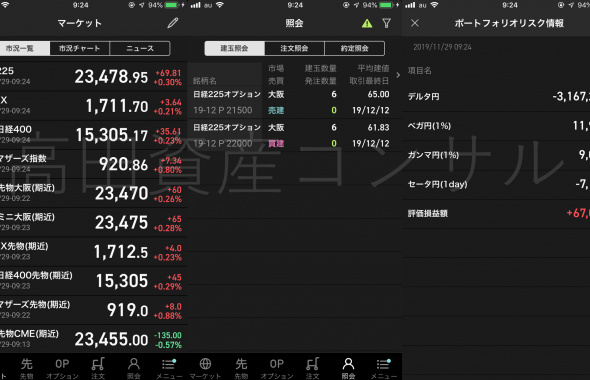The image size is (590, 380).
Task: Tap the pencil edit icon in Market header
Action: pos(173,23)
